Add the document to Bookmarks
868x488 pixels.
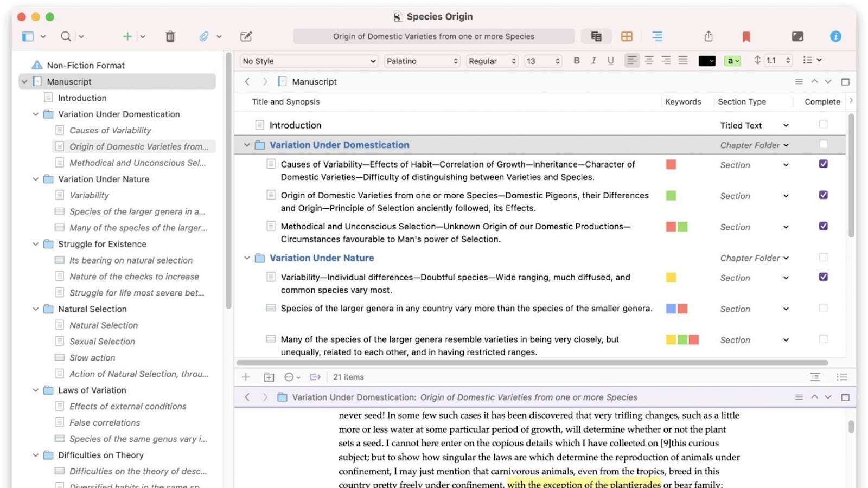[x=746, y=36]
